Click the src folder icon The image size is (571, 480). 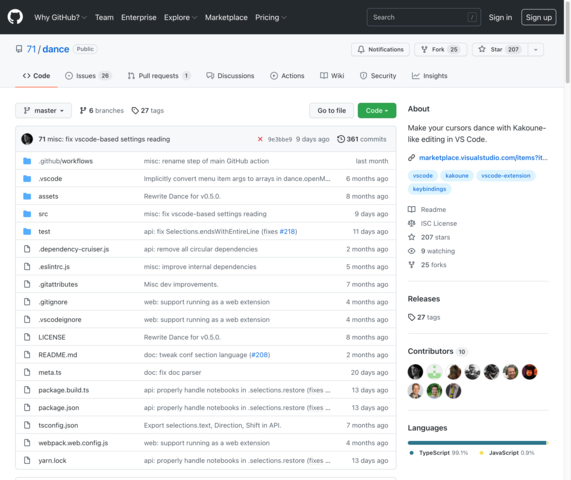coord(27,214)
